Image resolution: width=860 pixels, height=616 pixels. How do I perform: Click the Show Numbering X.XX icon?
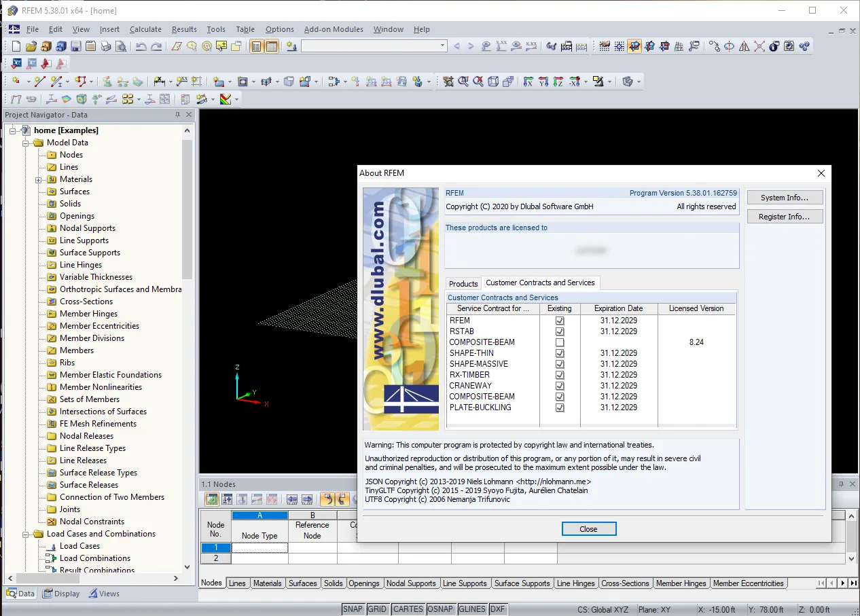tap(501, 46)
